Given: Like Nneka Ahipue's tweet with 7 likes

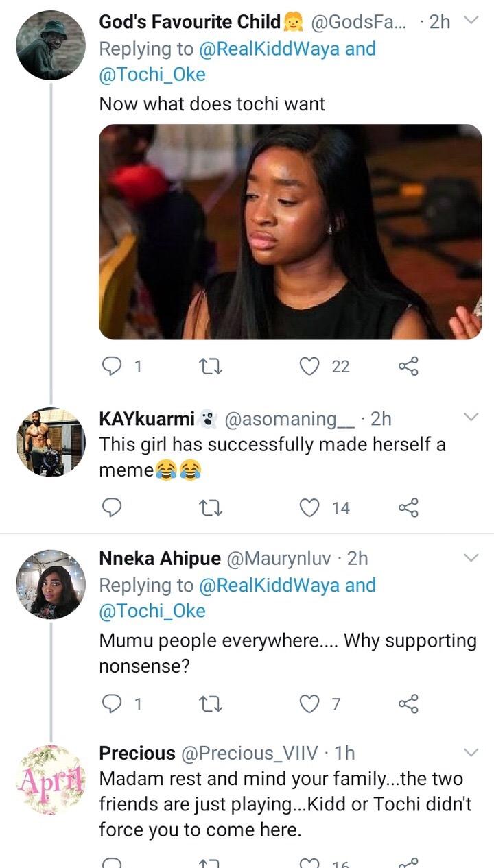Looking at the screenshot, I should click(x=311, y=703).
